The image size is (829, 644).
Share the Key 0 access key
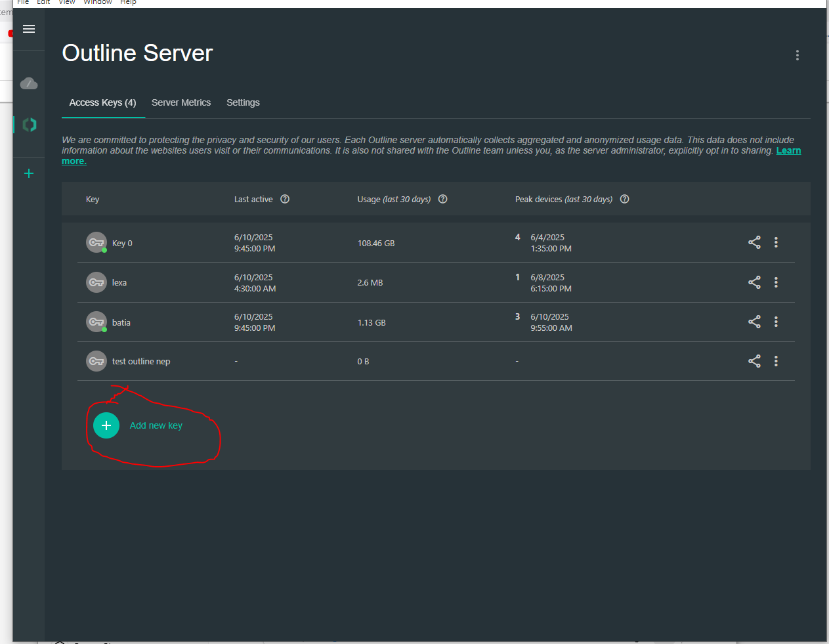(754, 242)
